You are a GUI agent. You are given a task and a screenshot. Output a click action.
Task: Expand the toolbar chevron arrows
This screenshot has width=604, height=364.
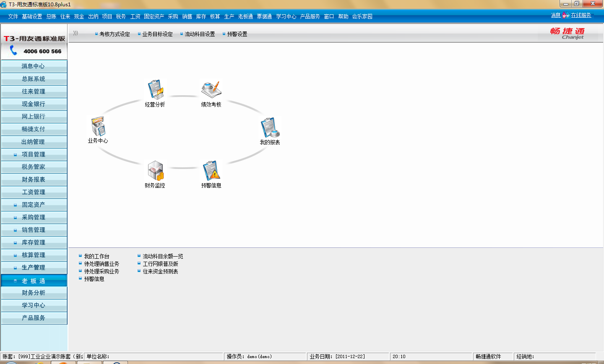[75, 33]
